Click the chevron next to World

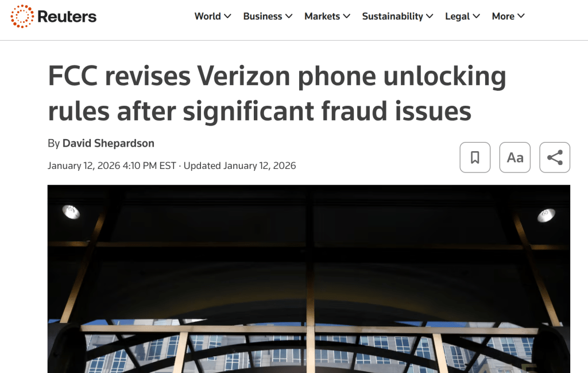[228, 16]
